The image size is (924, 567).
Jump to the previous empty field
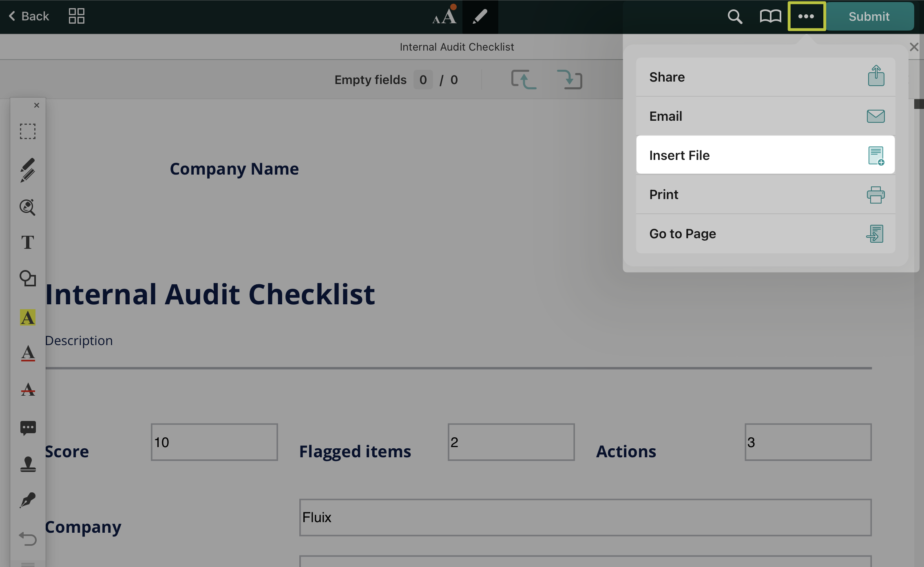[524, 80]
